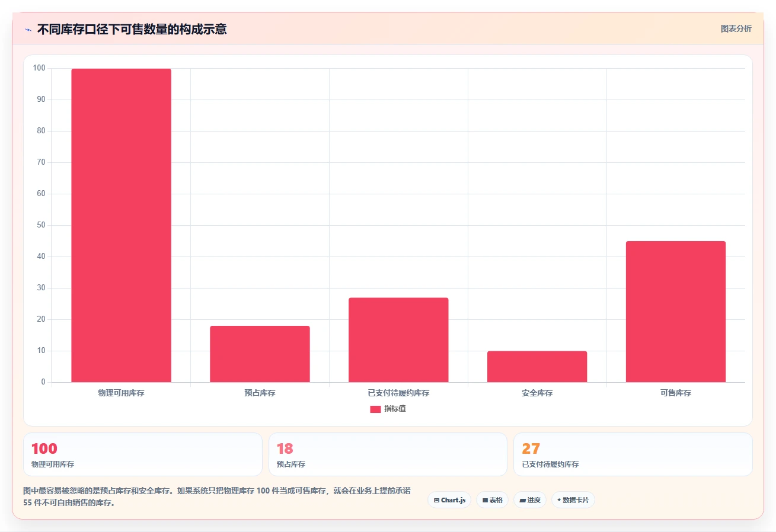Open the data card showing 27 已支付待履约库存

point(633,454)
